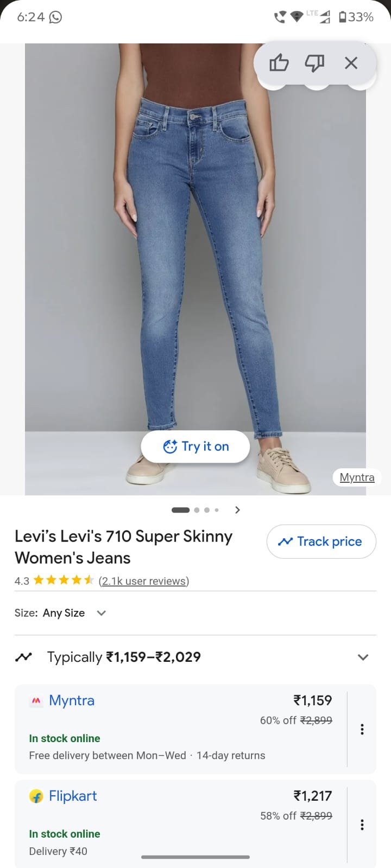Go to next product image arrow
391x868 pixels.
237,510
